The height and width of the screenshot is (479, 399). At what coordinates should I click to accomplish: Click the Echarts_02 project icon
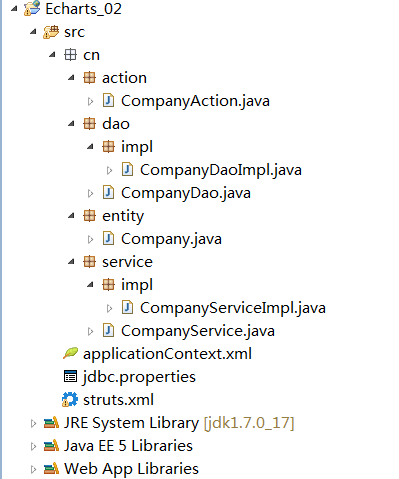point(32,9)
